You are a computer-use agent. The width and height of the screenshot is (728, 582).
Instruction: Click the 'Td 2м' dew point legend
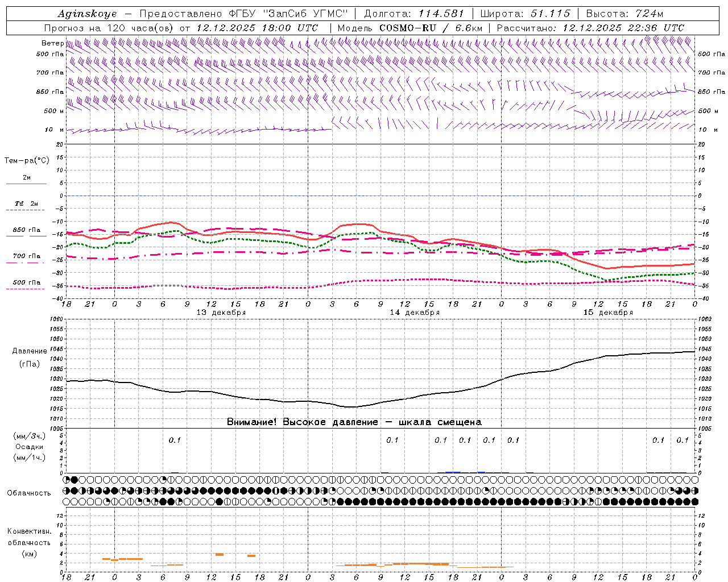26,203
